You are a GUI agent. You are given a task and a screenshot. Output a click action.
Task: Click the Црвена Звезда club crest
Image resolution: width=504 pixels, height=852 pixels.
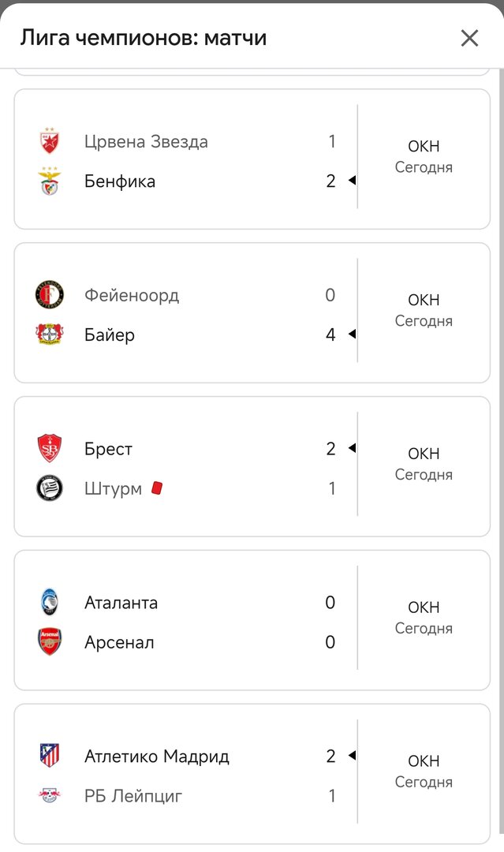[x=50, y=141]
